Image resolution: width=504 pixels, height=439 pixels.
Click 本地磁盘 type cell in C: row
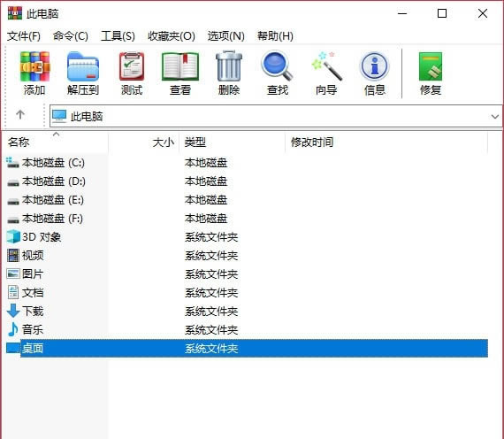pyautogui.click(x=206, y=163)
